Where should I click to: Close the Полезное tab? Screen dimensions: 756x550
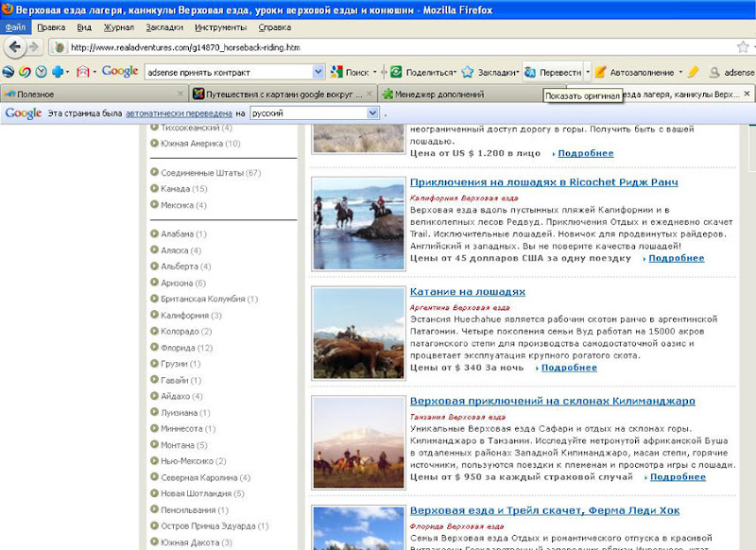[180, 94]
